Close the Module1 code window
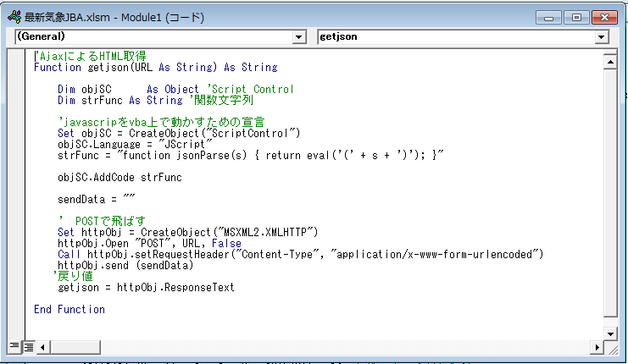The image size is (628, 364). click(602, 17)
